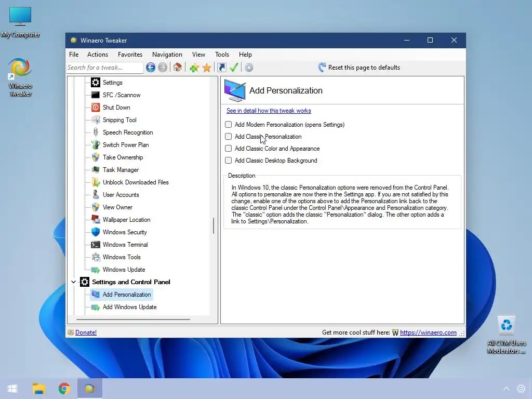
Task: Open the File menu
Action: 74,54
